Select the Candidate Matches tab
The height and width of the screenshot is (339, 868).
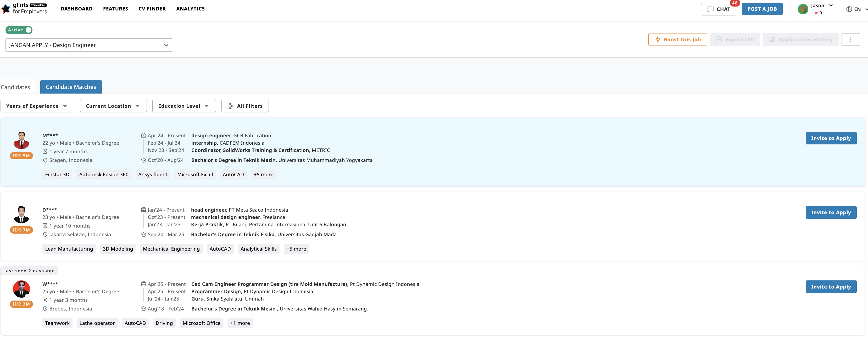click(70, 87)
